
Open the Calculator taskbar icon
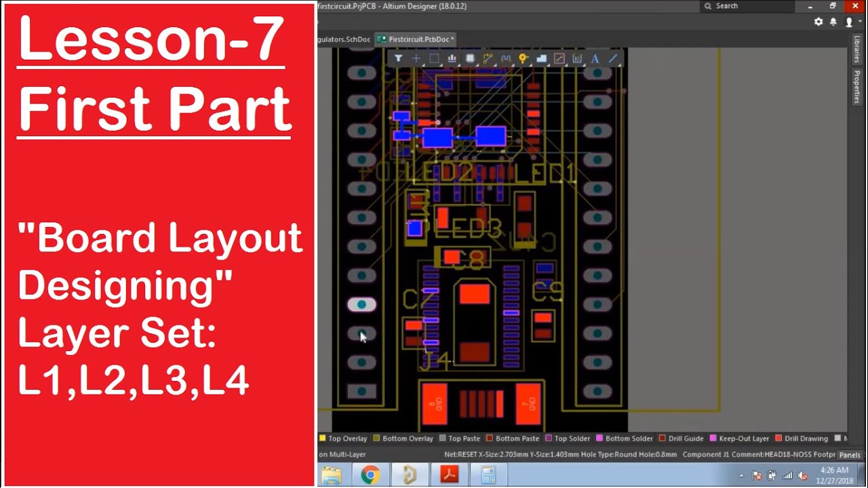[488, 476]
